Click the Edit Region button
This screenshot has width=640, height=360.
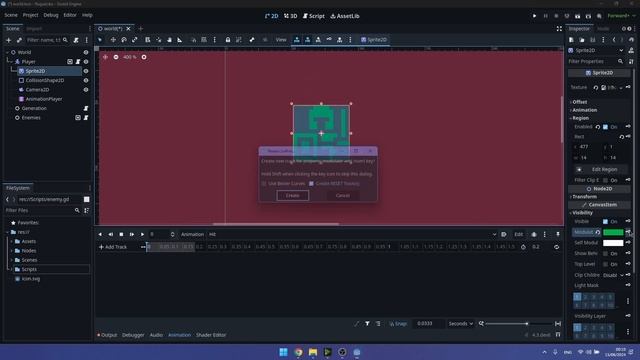[x=602, y=169]
